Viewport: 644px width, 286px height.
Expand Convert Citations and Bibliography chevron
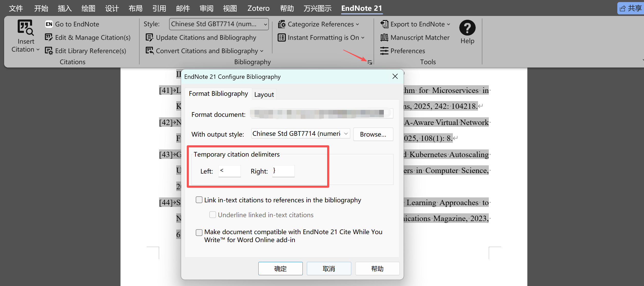(x=262, y=51)
